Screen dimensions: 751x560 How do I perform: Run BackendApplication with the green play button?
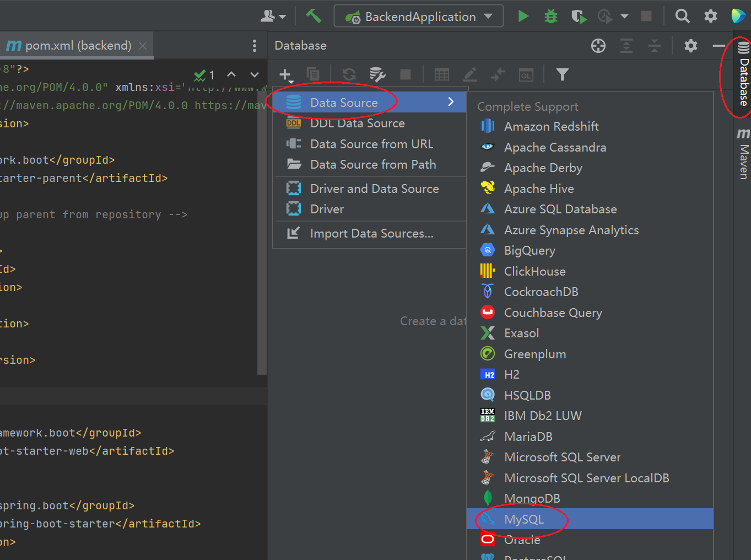(523, 16)
